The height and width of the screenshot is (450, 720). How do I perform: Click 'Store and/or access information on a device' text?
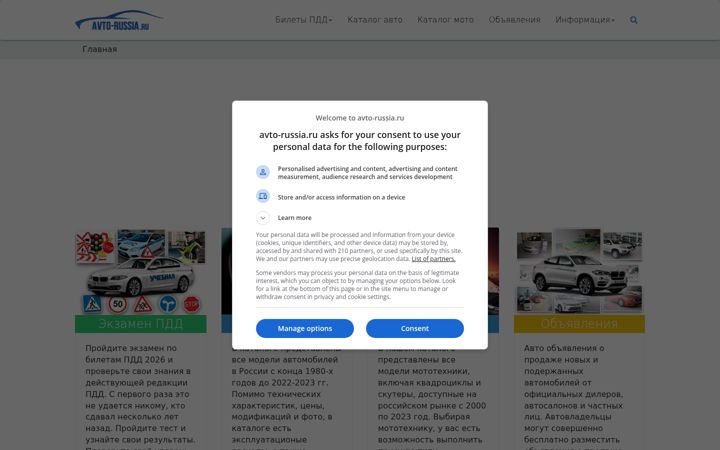341,197
